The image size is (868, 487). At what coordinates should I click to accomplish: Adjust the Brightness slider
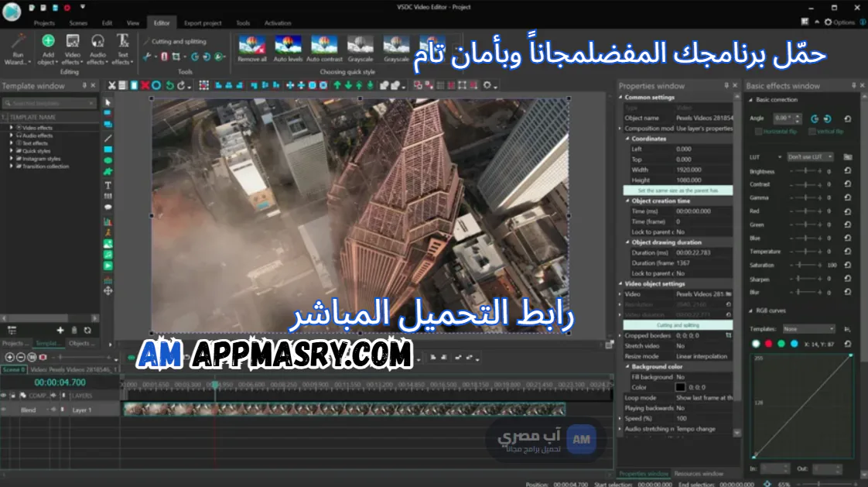[x=806, y=170]
